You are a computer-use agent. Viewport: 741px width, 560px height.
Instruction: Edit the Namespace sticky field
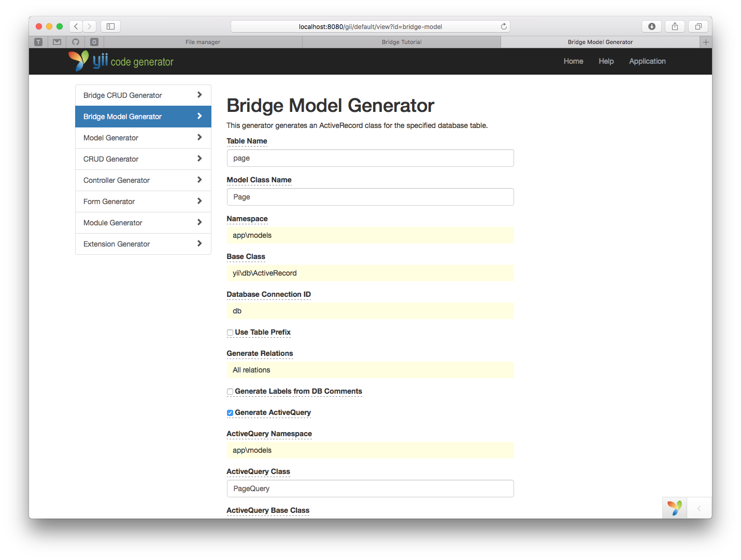click(370, 235)
